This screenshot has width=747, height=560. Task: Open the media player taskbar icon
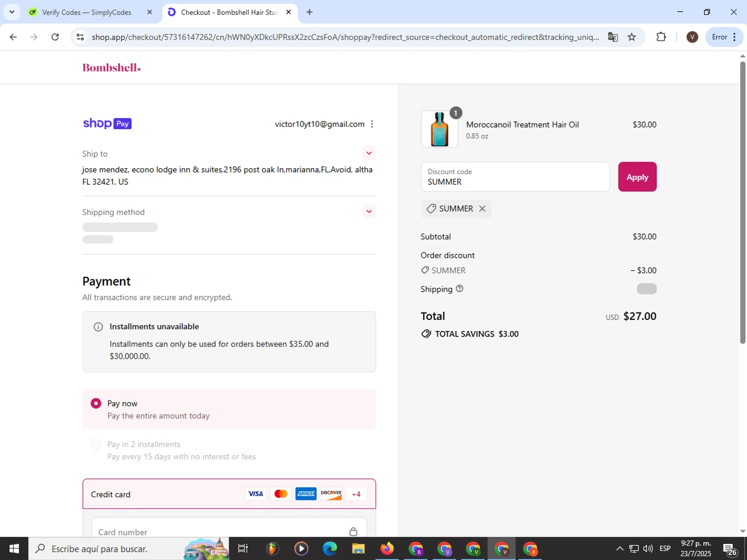(x=301, y=549)
